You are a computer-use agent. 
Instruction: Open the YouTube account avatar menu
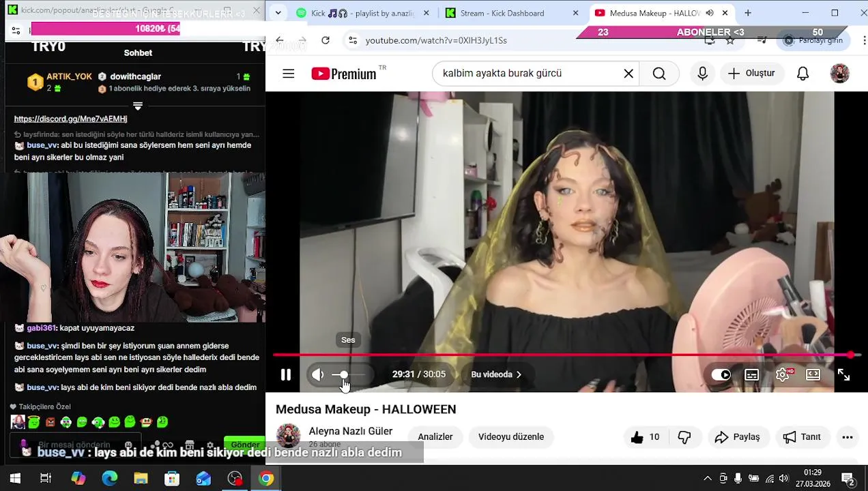coord(839,73)
